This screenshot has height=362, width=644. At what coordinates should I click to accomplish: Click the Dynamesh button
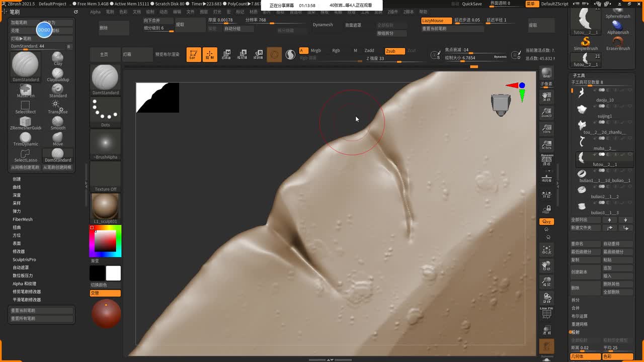coord(323,25)
